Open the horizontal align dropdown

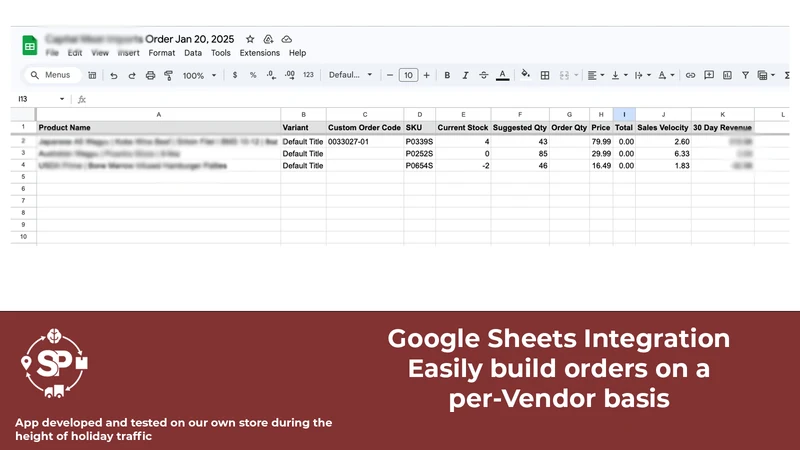pyautogui.click(x=595, y=76)
